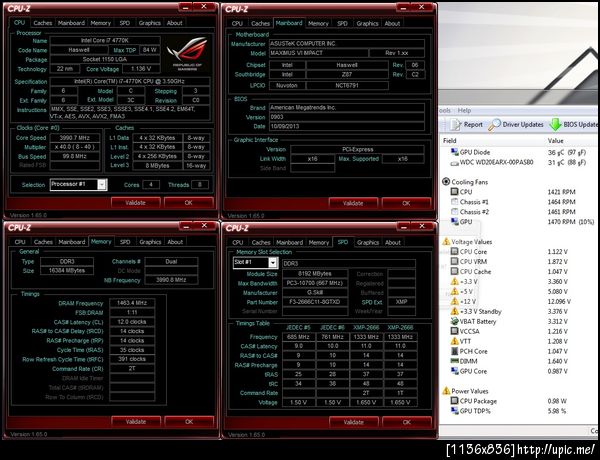Open the Help menu in AIDA64
This screenshot has width=600, height=460.
point(464,110)
